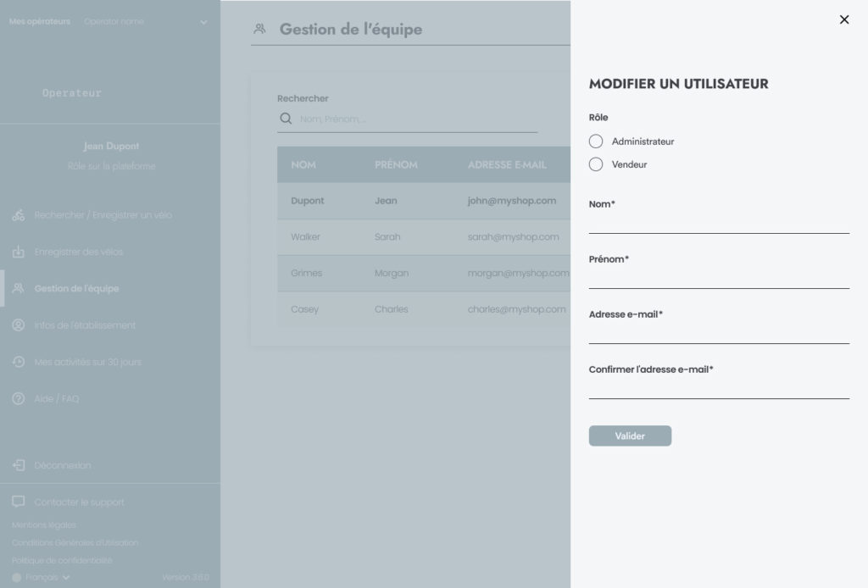
Task: Click the Aide / FAQ question icon
Action: pos(19,398)
